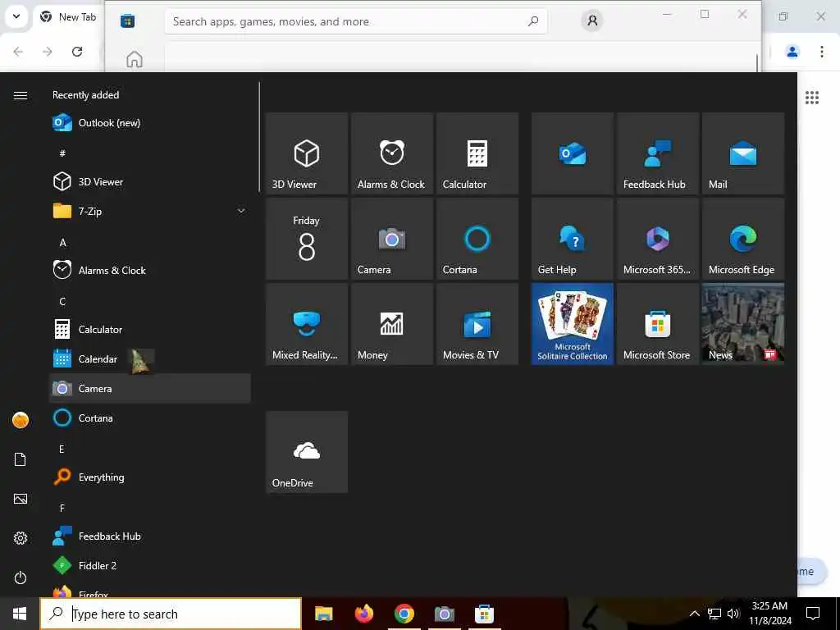Open the network tray icon
Viewport: 840px width, 630px height.
714,614
